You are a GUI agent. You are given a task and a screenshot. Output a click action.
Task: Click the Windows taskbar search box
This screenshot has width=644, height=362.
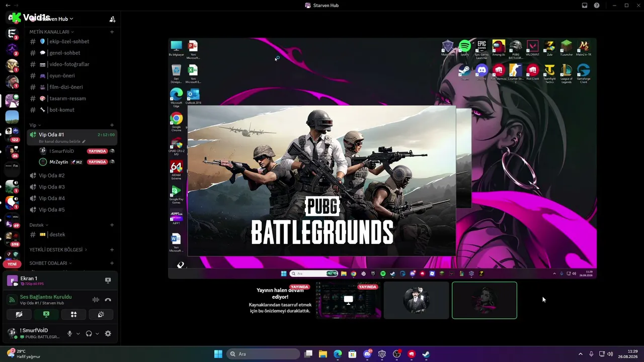(264, 354)
